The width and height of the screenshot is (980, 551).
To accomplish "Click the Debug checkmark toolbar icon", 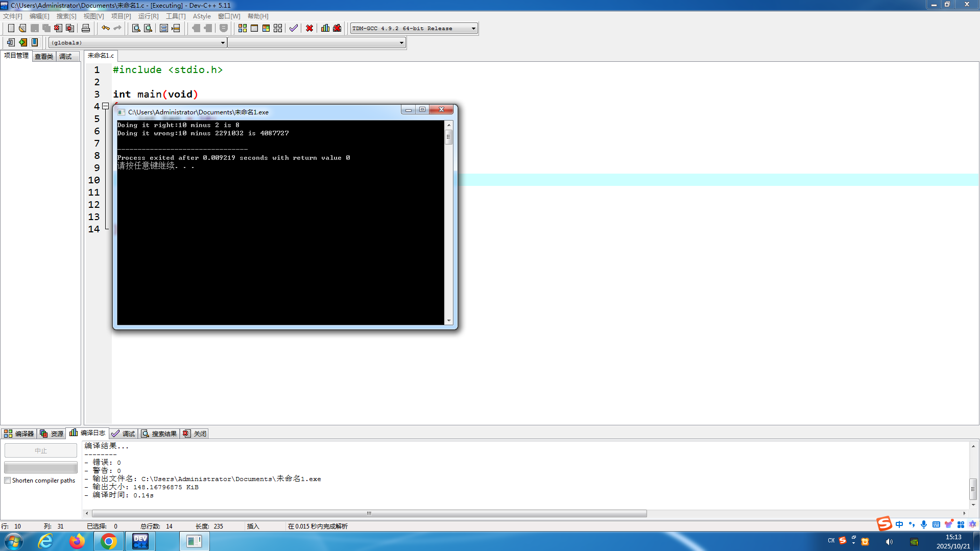I will coord(294,28).
